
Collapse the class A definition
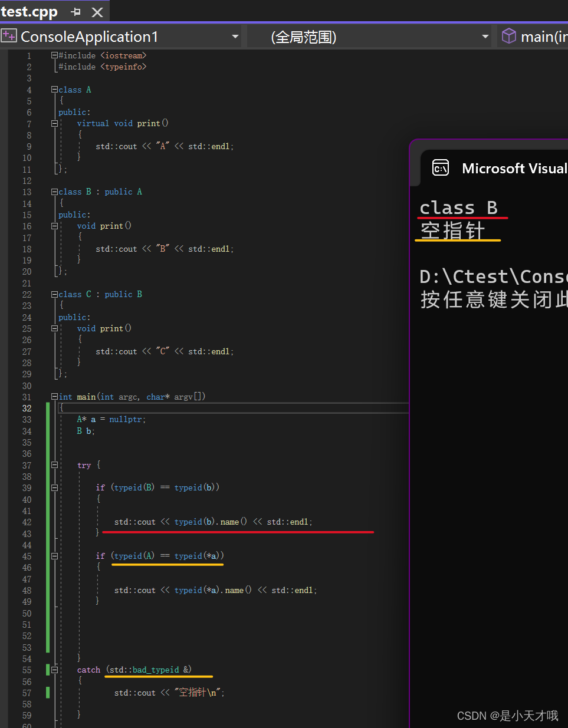[x=54, y=89]
